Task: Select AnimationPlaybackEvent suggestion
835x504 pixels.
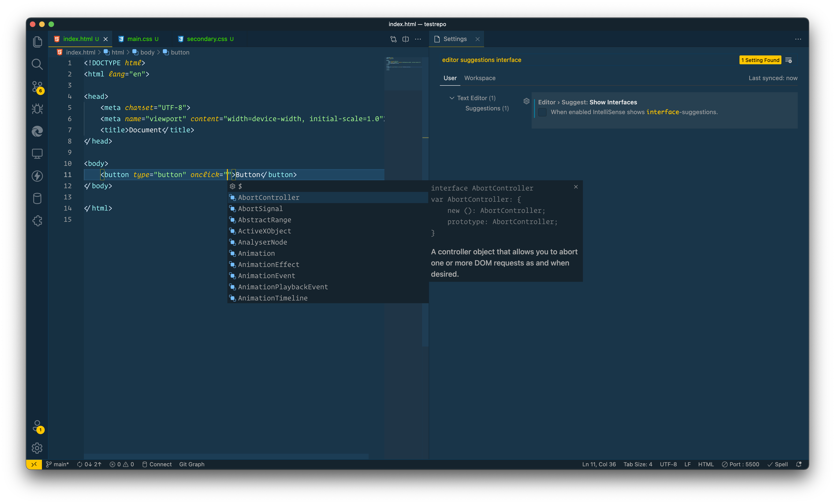Action: pos(328,287)
